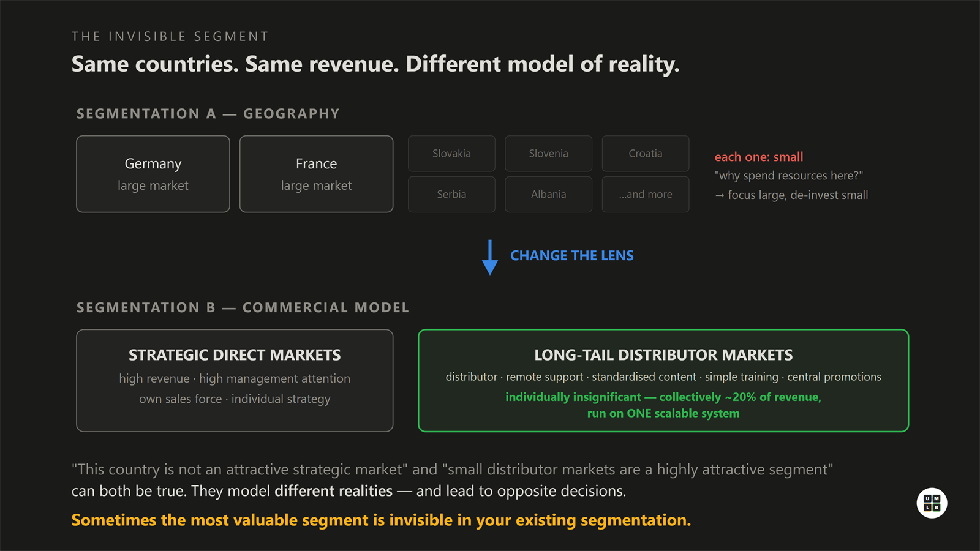Click the 'SEGMENTATION A — GEOGRAPHY' heading

(x=208, y=114)
